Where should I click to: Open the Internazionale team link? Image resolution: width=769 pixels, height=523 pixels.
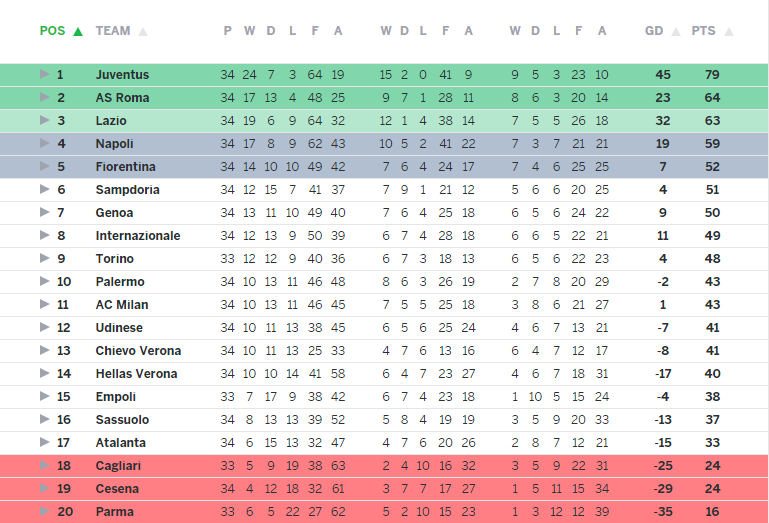click(x=138, y=236)
